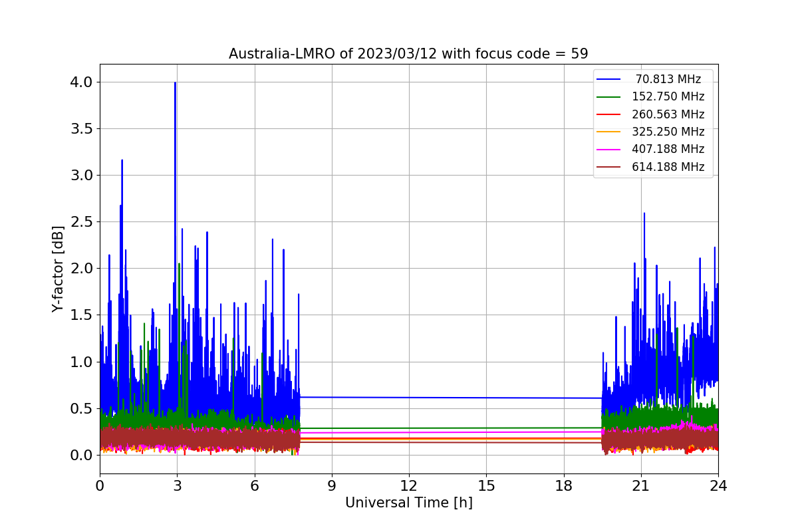Screen dimensions: 798x532
Task: Click the y-axis tick label 2.5
Action: click(82, 222)
